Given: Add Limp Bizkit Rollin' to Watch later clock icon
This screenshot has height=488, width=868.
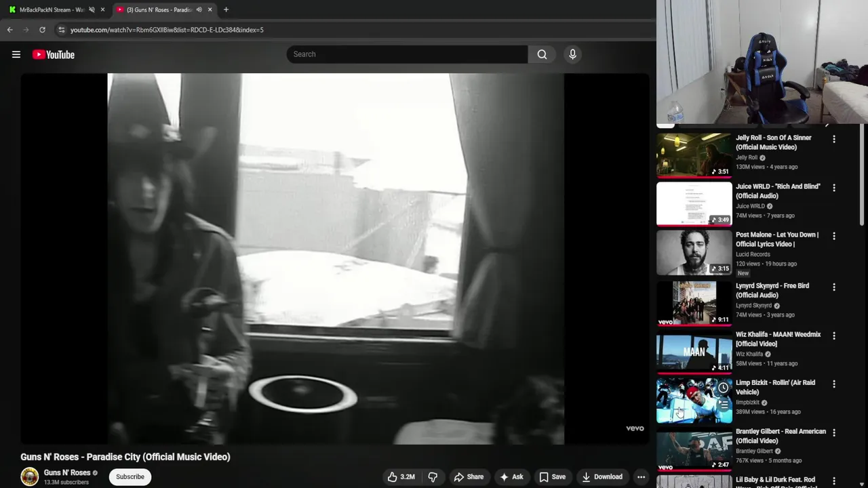Looking at the screenshot, I should [x=724, y=388].
